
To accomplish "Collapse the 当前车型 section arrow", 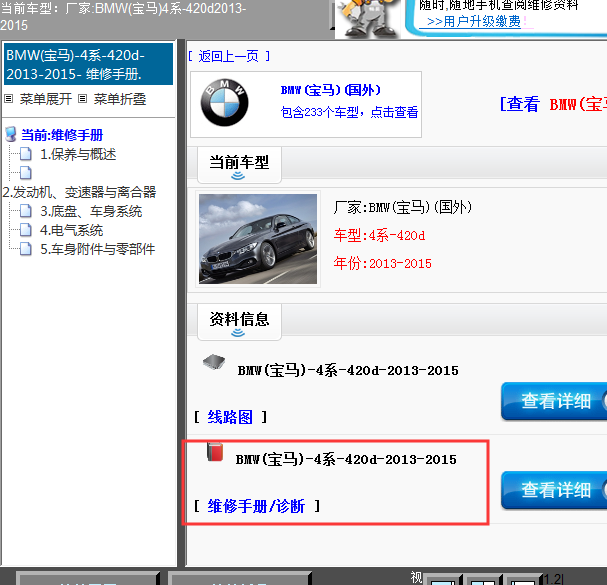I will [x=238, y=176].
